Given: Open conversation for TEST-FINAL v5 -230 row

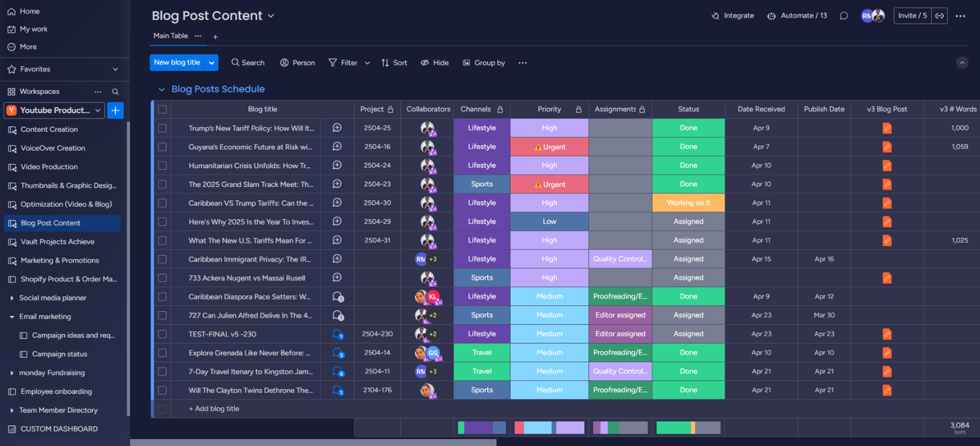Looking at the screenshot, I should (x=337, y=334).
